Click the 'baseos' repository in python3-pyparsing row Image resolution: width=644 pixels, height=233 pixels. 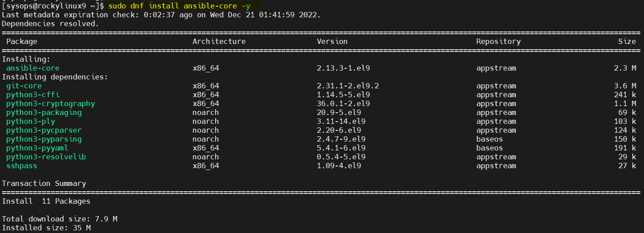pyautogui.click(x=490, y=139)
